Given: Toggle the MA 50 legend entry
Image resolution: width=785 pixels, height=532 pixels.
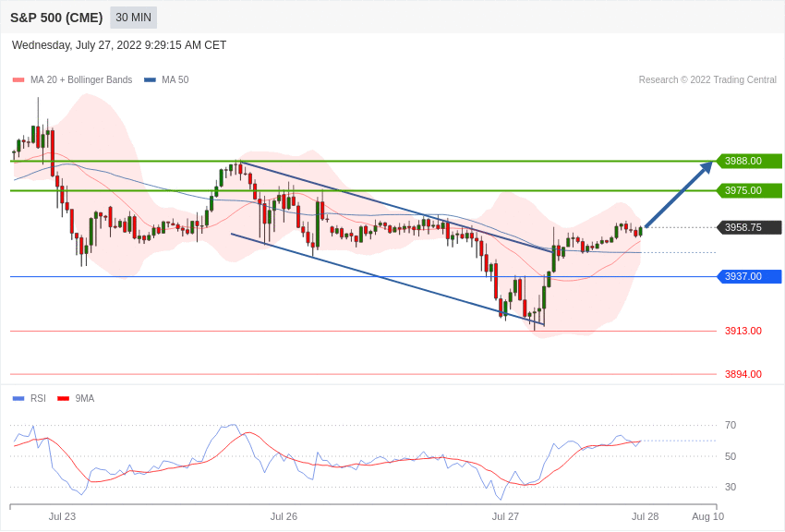Looking at the screenshot, I should coord(166,80).
